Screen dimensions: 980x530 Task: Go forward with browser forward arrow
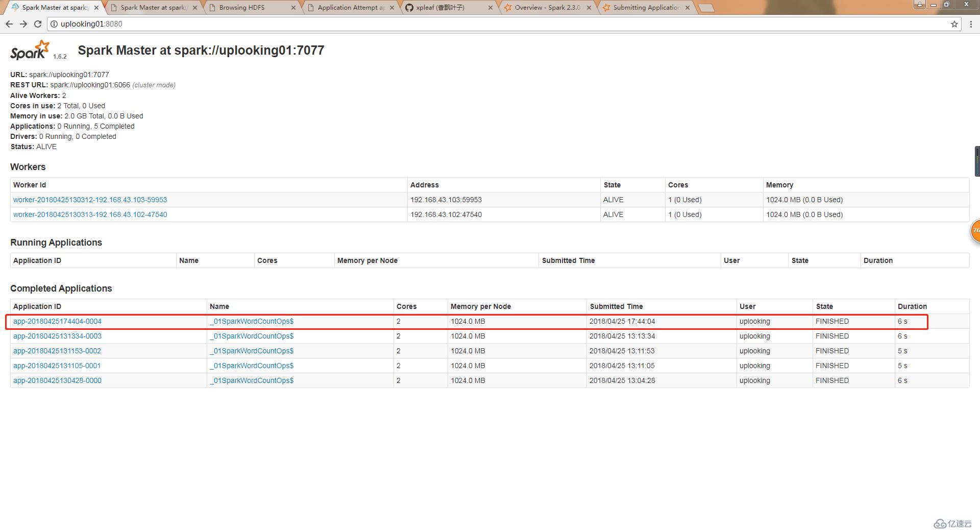point(23,24)
